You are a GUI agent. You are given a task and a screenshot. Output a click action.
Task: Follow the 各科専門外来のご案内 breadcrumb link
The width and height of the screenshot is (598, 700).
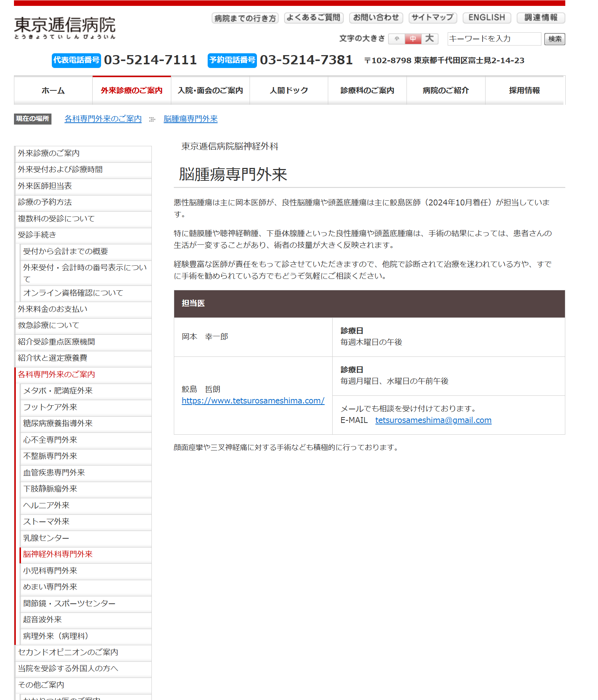click(103, 119)
